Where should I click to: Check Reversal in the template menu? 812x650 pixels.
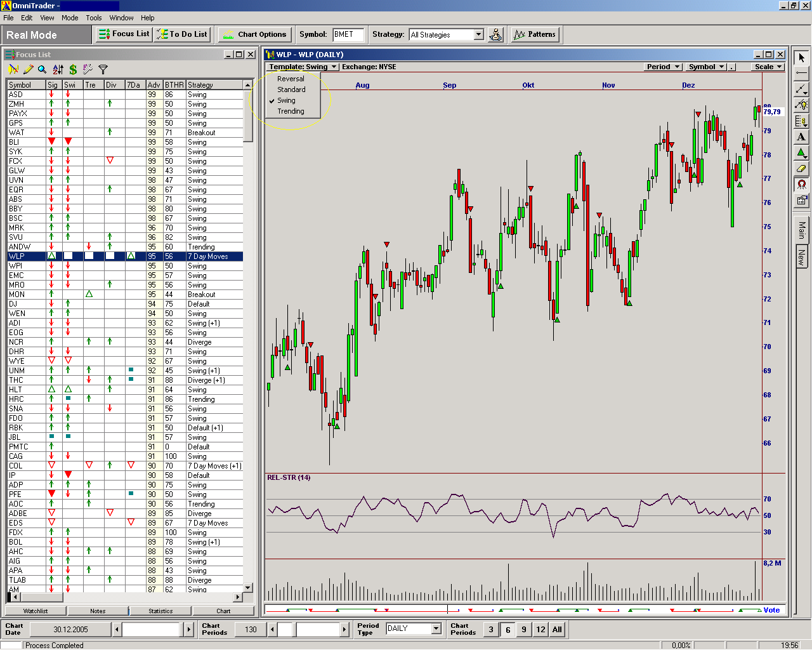[291, 78]
